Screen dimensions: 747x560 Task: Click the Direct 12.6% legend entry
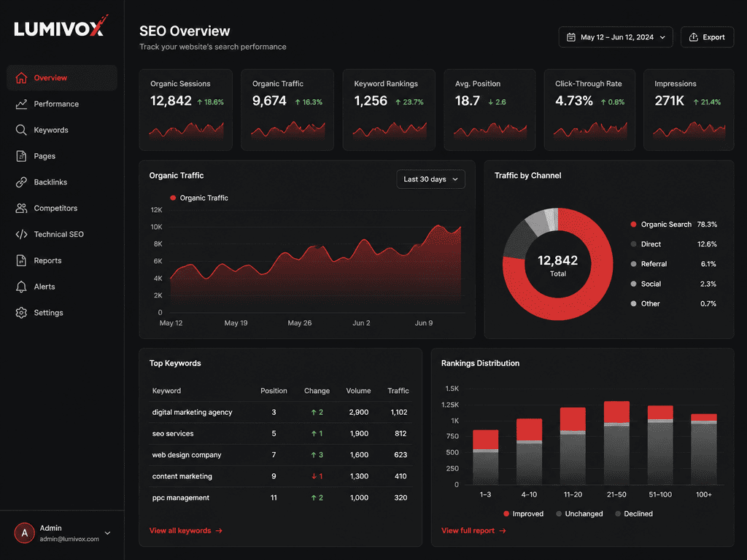673,244
